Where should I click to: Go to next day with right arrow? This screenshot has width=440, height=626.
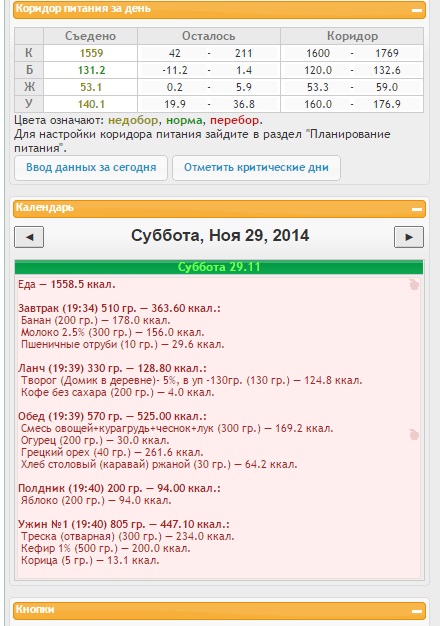point(409,237)
